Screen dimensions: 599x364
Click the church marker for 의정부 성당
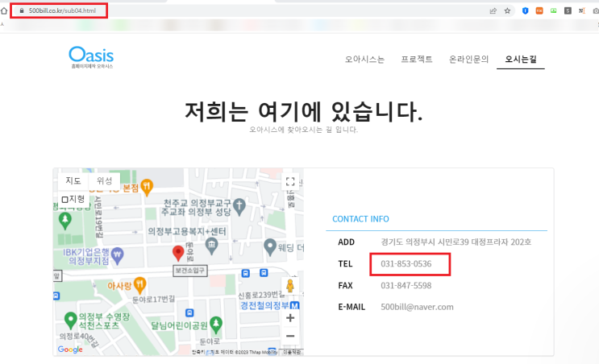(239, 206)
